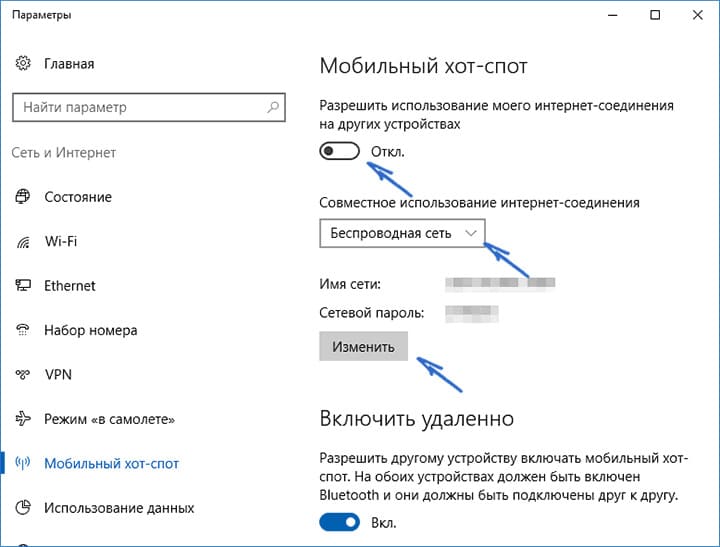720x547 pixels.
Task: Enable the internet sharing toggle switch
Action: tap(339, 151)
